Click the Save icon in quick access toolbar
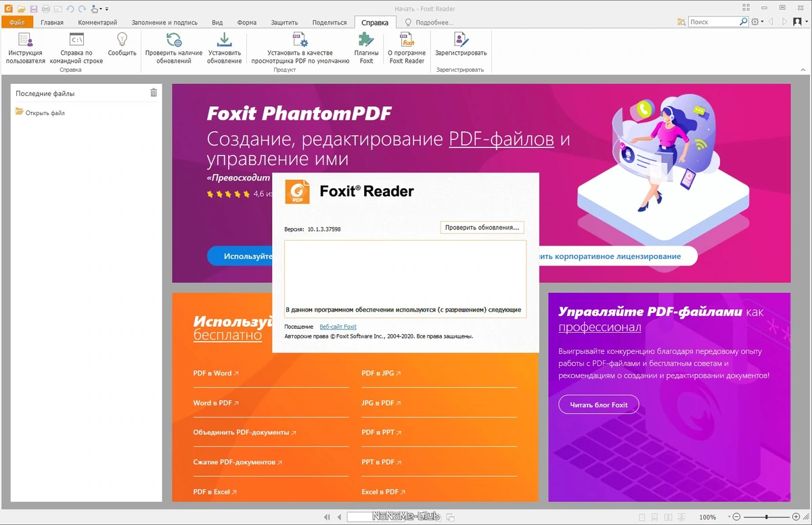This screenshot has width=812, height=525. click(33, 9)
